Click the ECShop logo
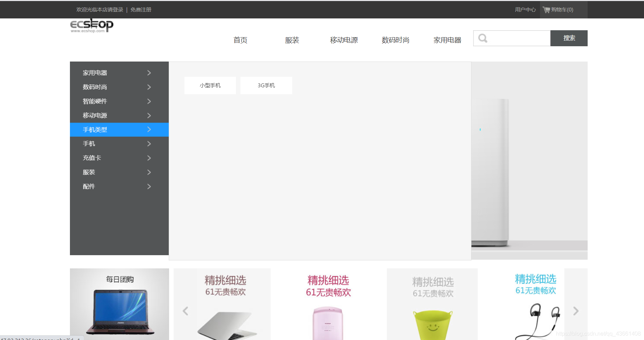The image size is (644, 340). 92,26
